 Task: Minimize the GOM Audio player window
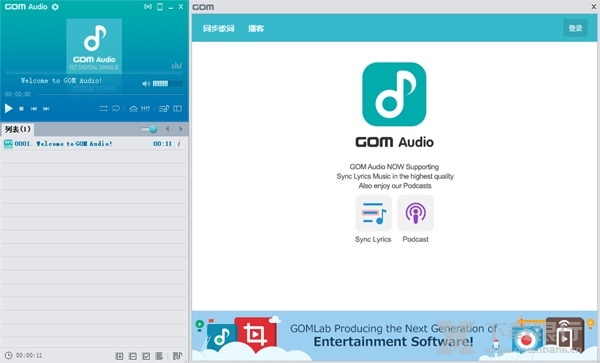171,7
